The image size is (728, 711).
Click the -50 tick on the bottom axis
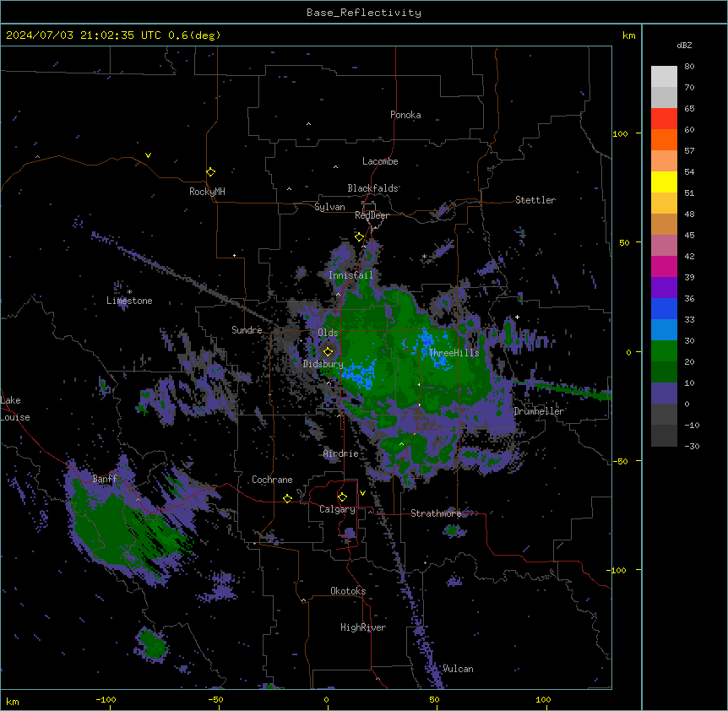click(x=215, y=699)
